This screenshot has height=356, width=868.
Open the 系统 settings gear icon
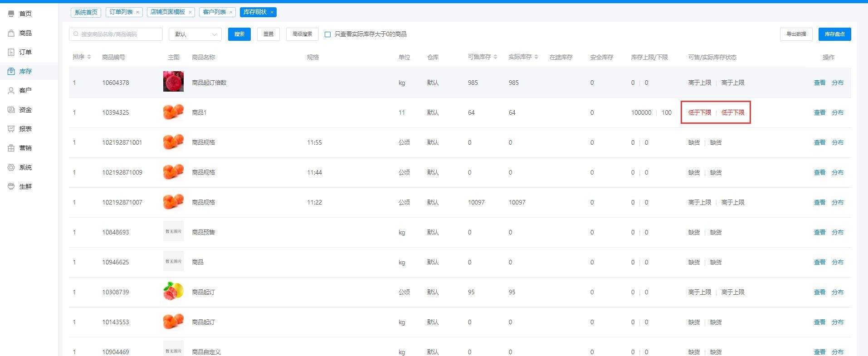pos(11,167)
